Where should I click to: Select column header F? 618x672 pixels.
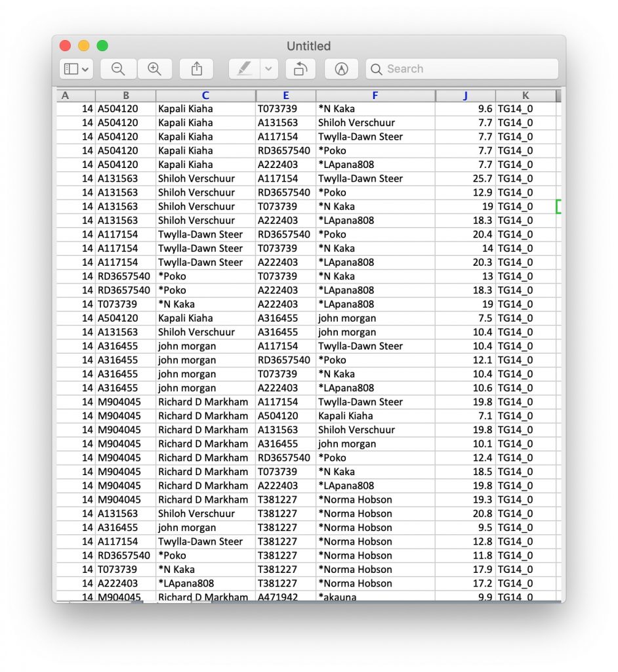pyautogui.click(x=375, y=96)
